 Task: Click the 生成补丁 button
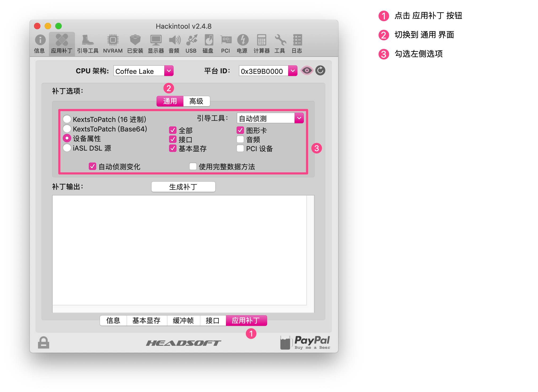coord(183,187)
